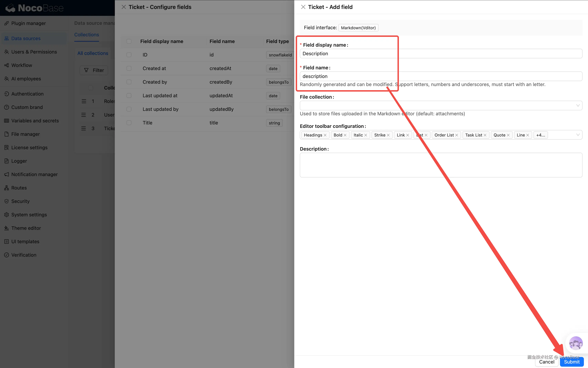
Task: Check the Created at row checkbox
Action: point(129,68)
